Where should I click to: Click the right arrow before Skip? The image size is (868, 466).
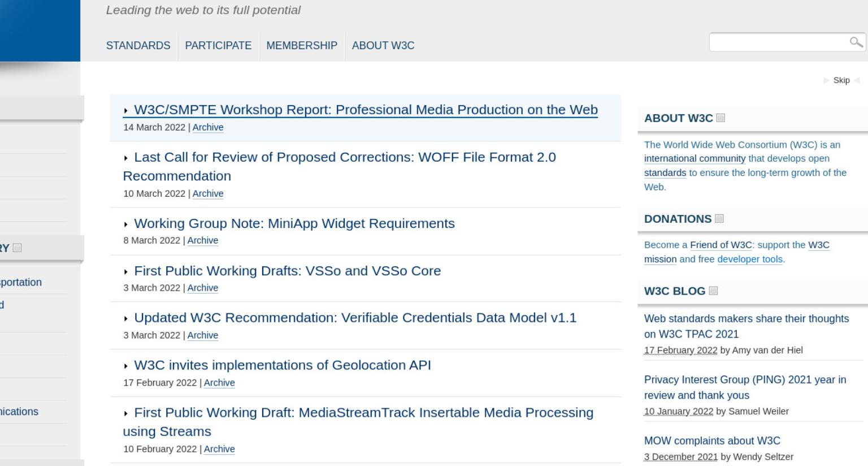coord(827,80)
